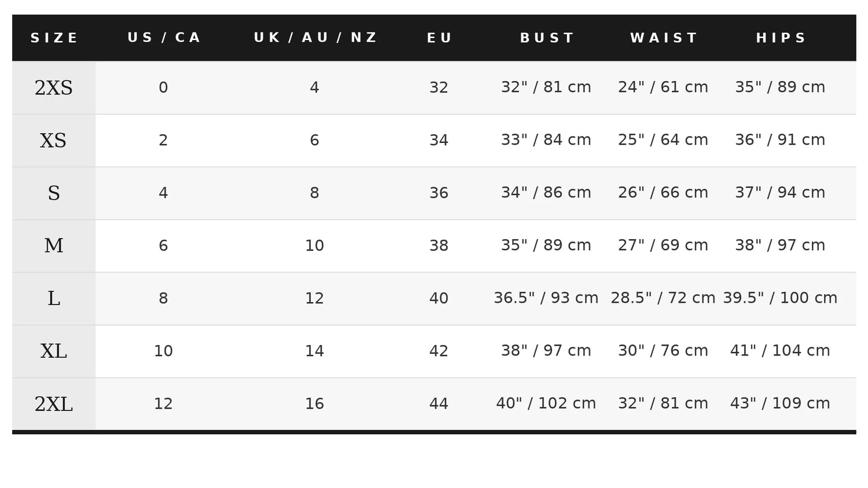Image resolution: width=868 pixels, height=488 pixels.
Task: Select EU size 38 cell
Action: pos(439,245)
